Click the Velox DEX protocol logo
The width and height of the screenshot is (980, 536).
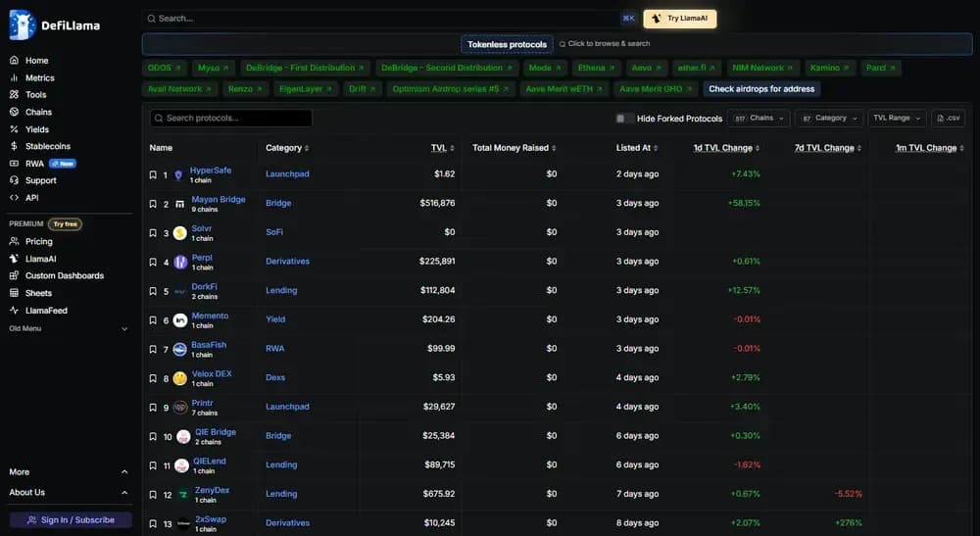coord(179,378)
